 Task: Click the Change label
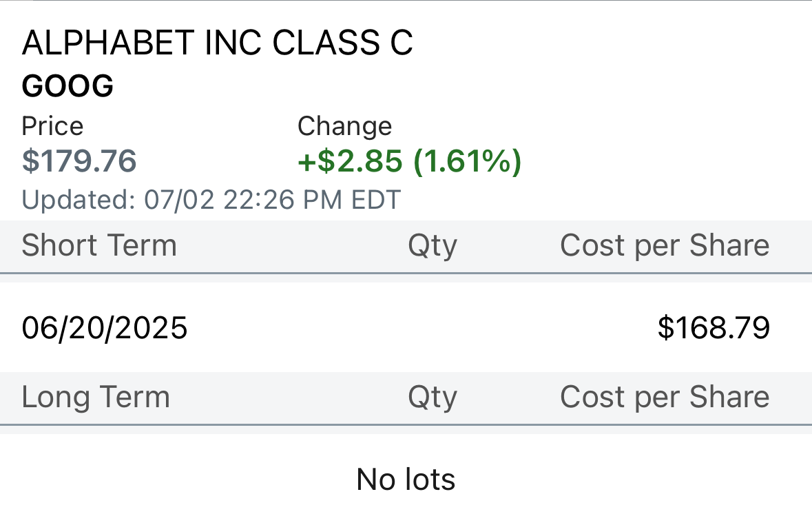pyautogui.click(x=344, y=127)
